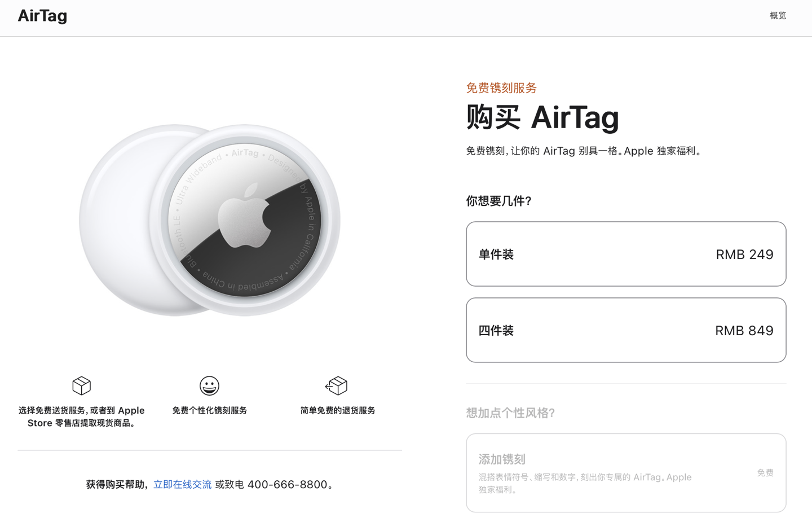812x522 pixels.
Task: Click the 免费 label on engraving card
Action: (x=765, y=473)
